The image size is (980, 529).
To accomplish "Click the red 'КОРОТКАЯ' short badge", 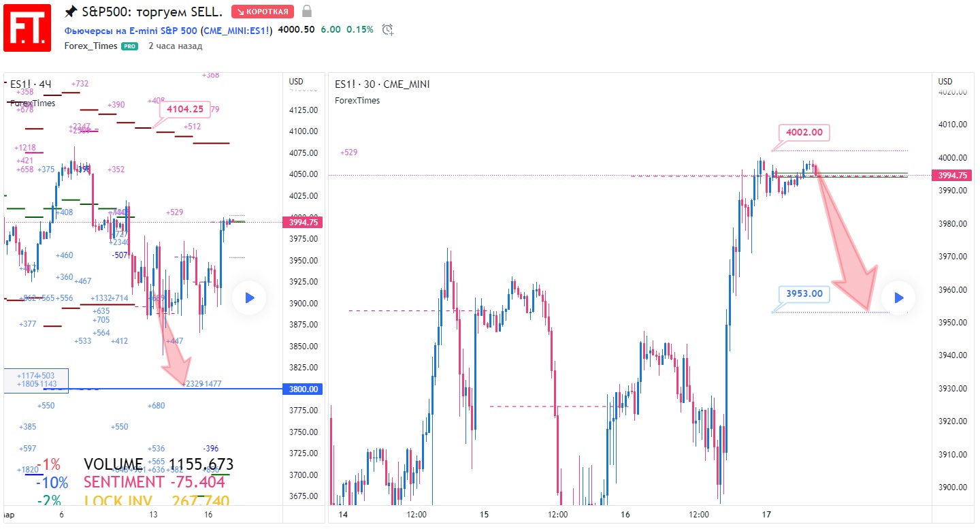I will point(263,12).
